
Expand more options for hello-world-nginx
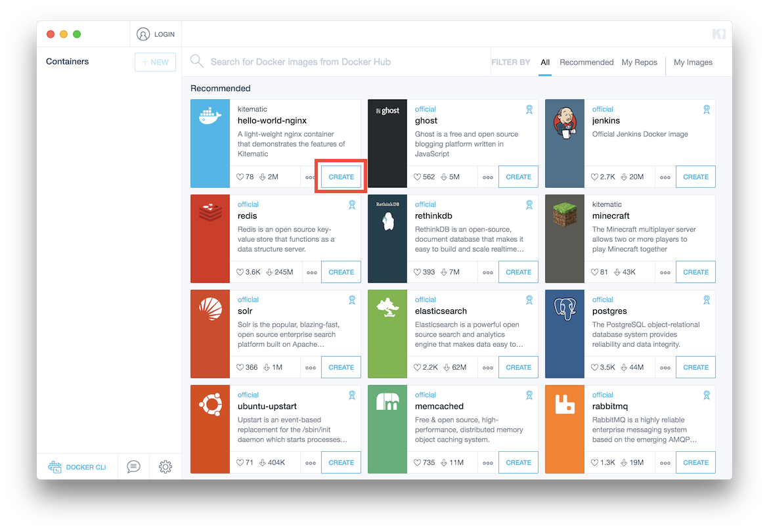[311, 177]
